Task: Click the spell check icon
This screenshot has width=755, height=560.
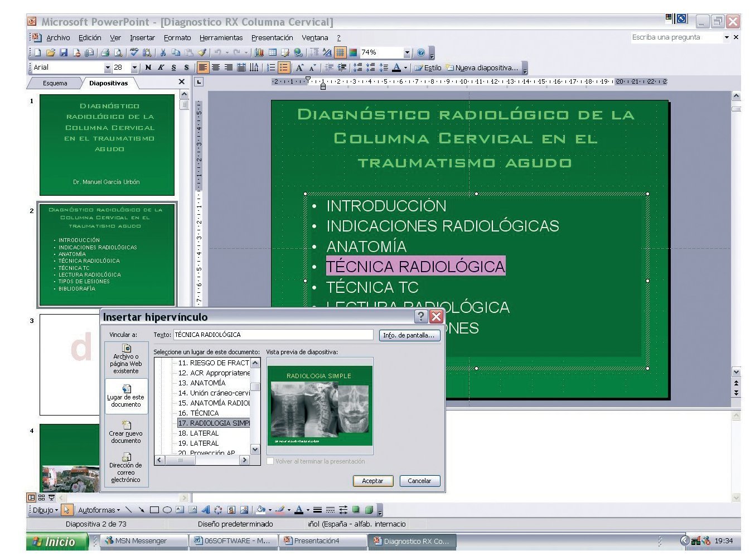Action: tap(134, 52)
